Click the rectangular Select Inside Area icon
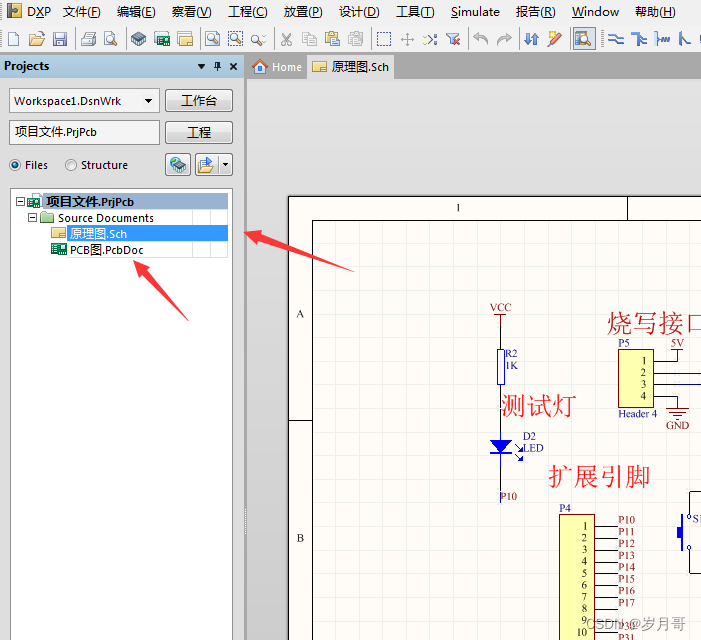Screen dimensions: 701x640 tap(384, 39)
